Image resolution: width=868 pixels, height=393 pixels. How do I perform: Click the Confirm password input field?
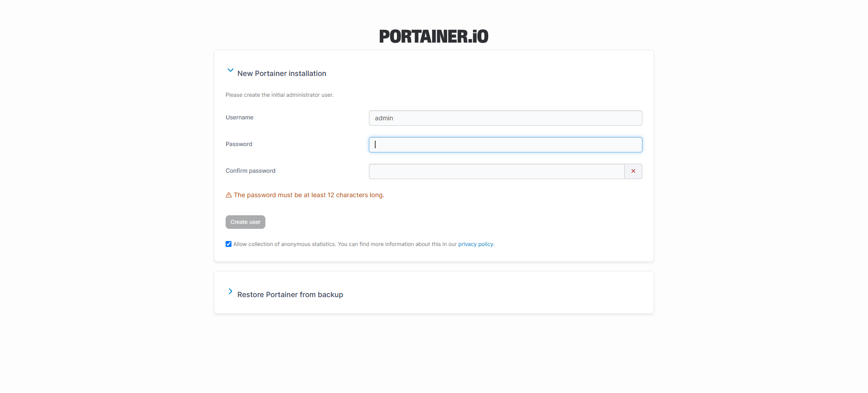point(496,171)
